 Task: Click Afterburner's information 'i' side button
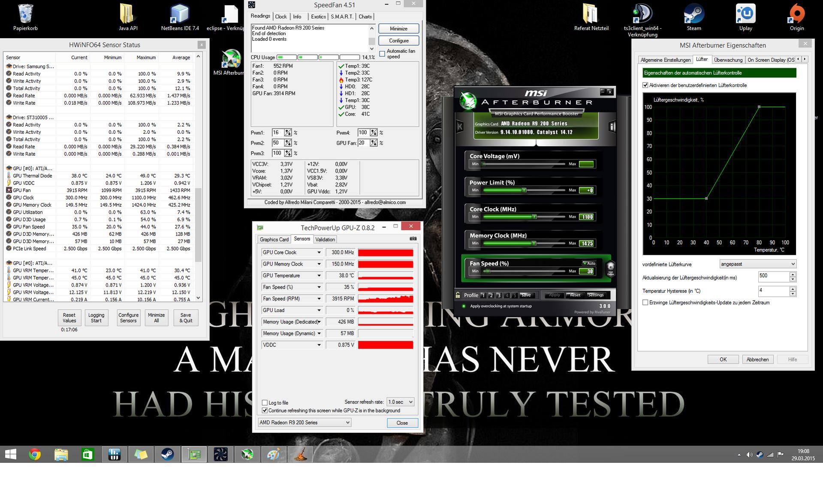[612, 127]
